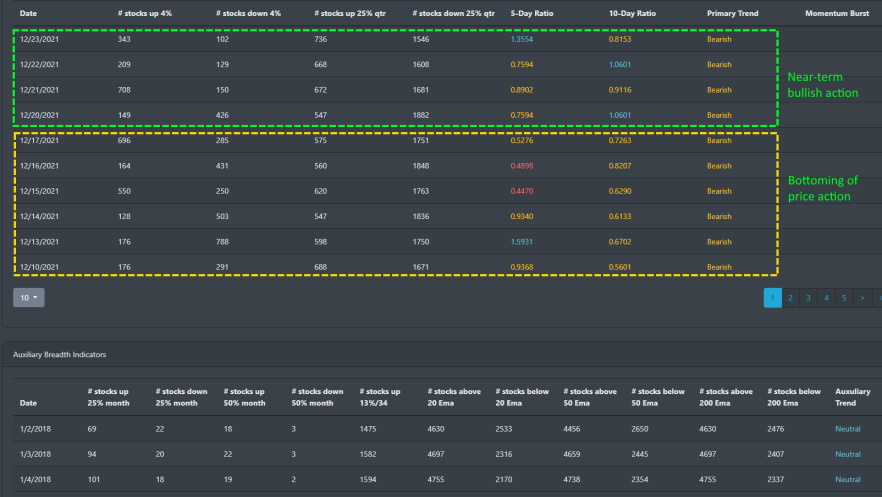Click red 5-Day Ratio value 0.4470
Screen dimensions: 882x497
point(521,191)
